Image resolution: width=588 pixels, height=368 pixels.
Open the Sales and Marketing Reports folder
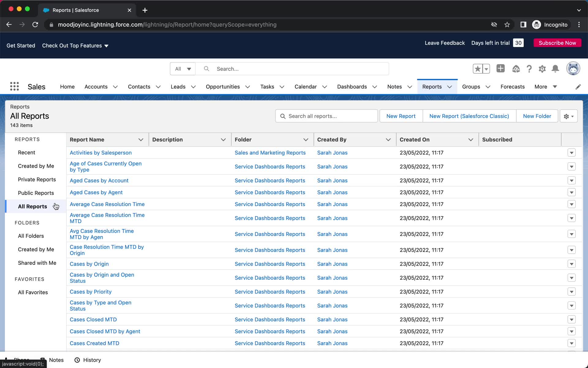pos(270,153)
